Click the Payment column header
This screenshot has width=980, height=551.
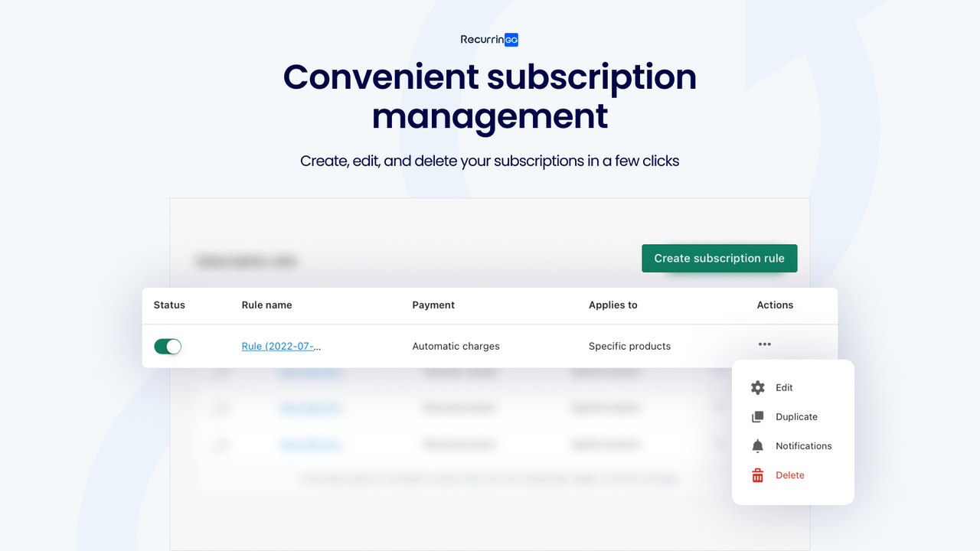click(433, 305)
